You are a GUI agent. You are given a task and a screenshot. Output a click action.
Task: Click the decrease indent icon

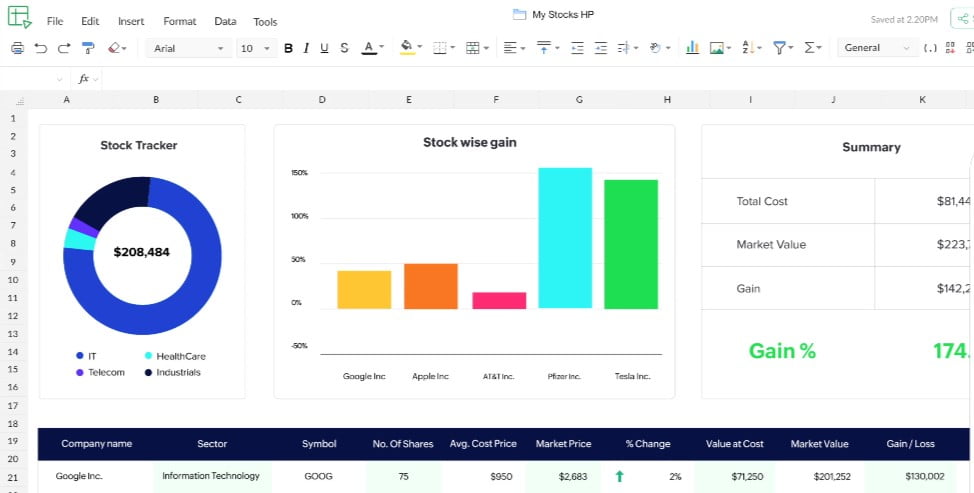[577, 48]
